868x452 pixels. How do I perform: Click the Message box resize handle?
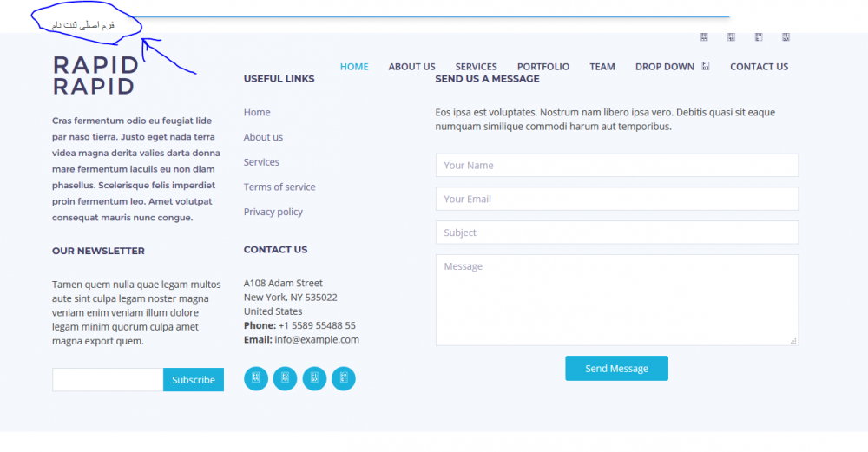(x=793, y=341)
